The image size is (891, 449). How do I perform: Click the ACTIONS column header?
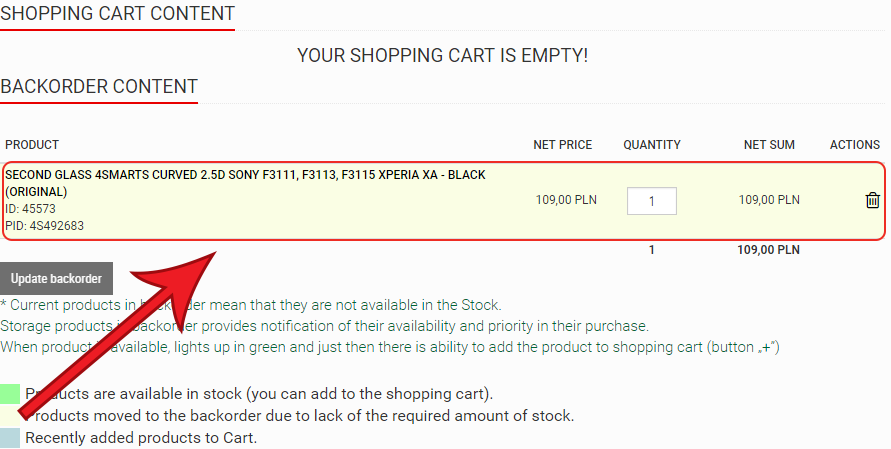tap(855, 145)
